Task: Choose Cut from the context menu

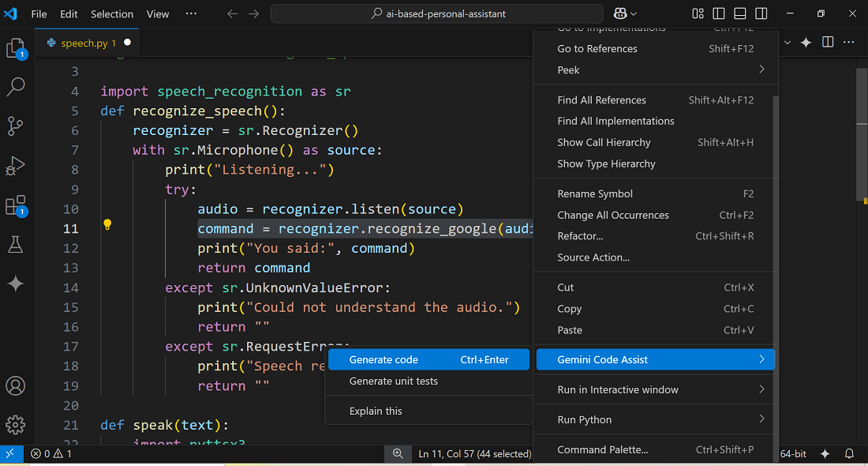Action: coord(656,287)
